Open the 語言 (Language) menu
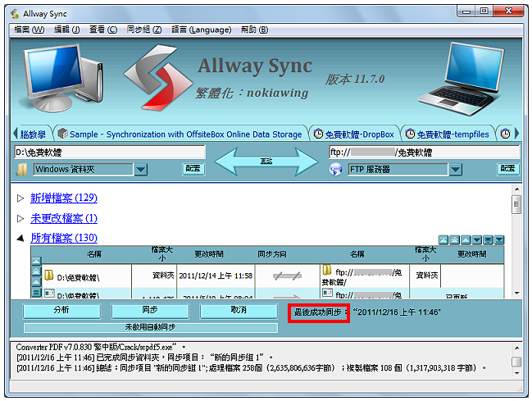 [201, 30]
